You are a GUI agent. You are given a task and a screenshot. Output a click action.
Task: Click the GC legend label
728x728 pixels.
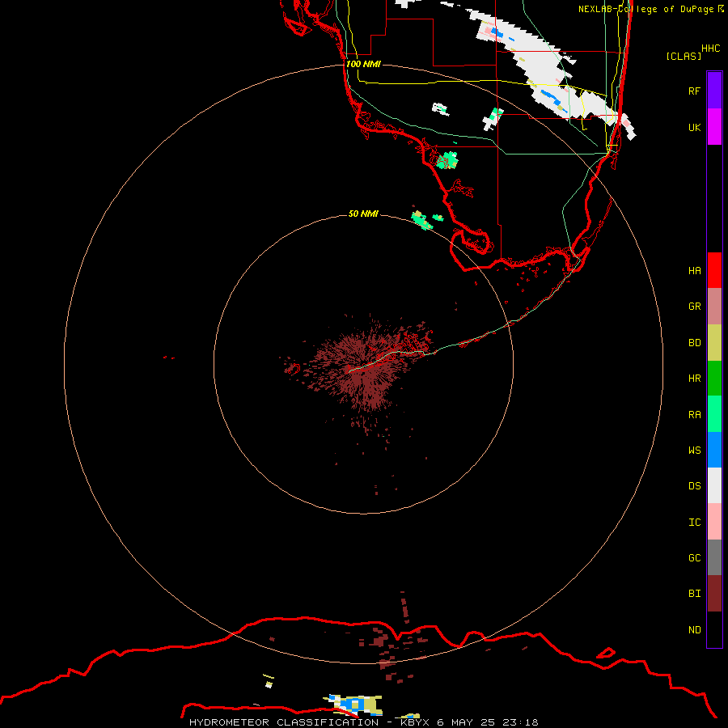click(694, 557)
